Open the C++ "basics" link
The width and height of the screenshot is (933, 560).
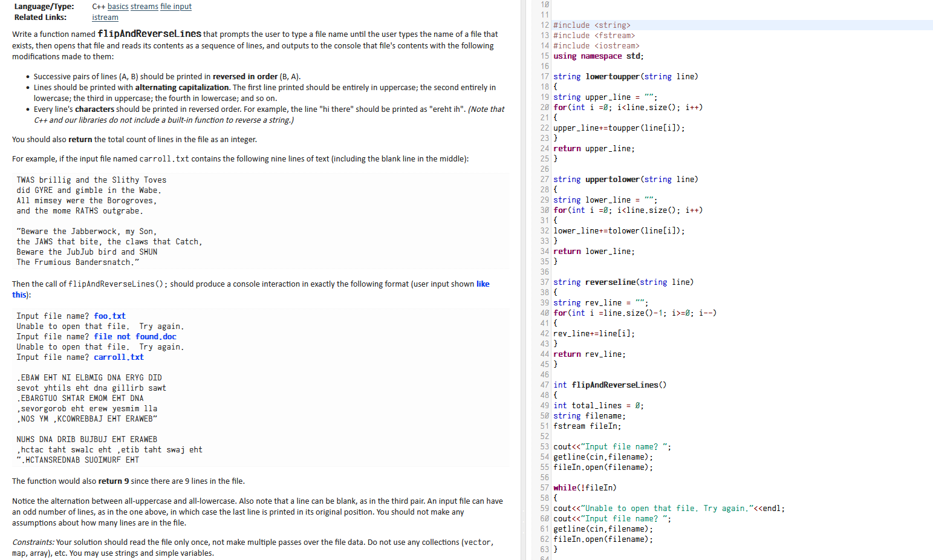118,7
